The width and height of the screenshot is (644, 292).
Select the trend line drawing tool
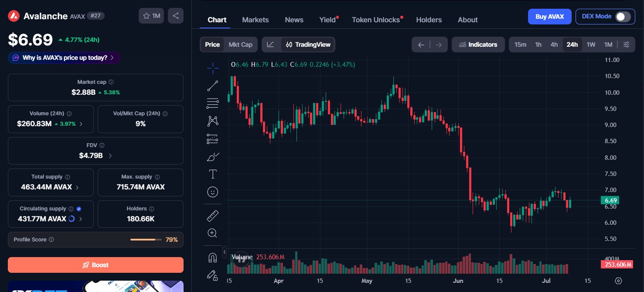[213, 86]
